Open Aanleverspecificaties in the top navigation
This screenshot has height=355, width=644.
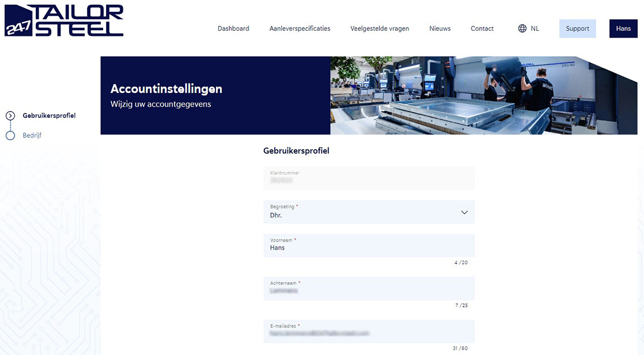point(300,29)
